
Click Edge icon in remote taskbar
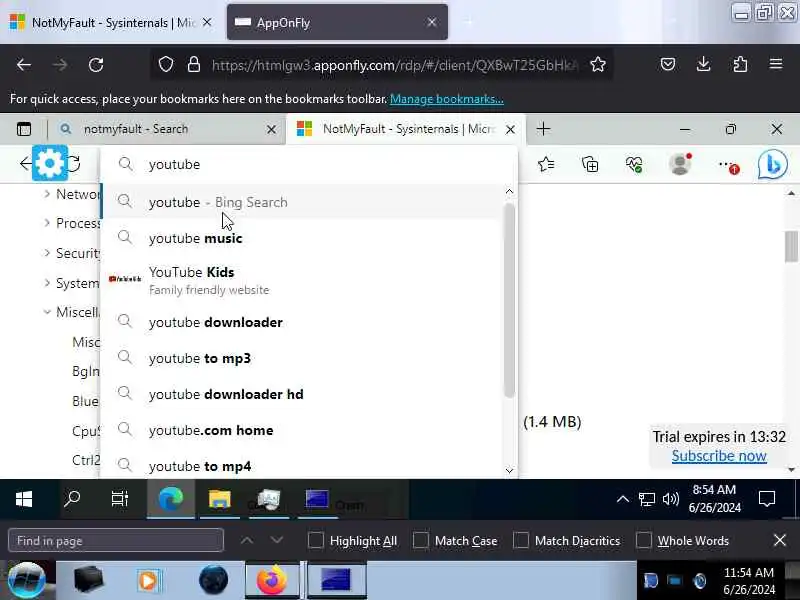coord(170,498)
